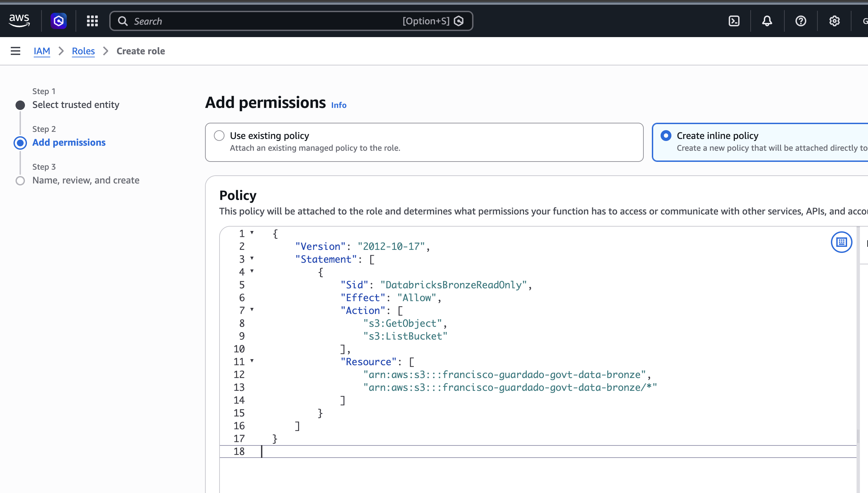Click the "Allow" effect value
Image resolution: width=868 pixels, height=493 pixels.
coord(417,298)
